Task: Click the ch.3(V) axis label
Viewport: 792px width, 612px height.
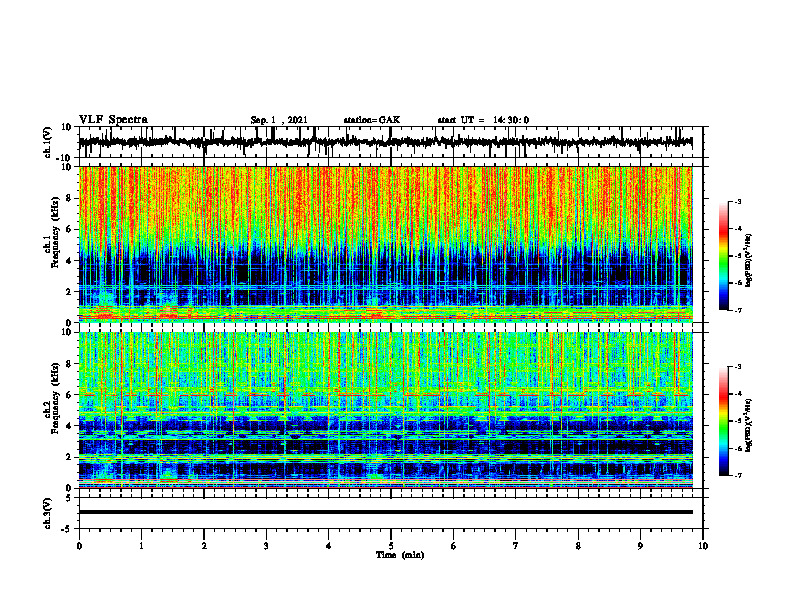Action: coord(48,513)
